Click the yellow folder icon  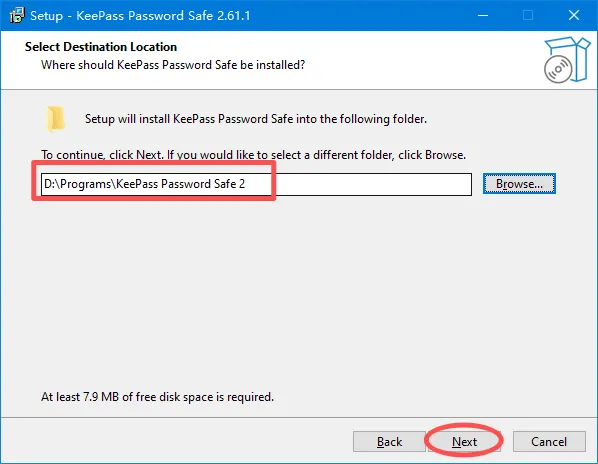[55, 119]
